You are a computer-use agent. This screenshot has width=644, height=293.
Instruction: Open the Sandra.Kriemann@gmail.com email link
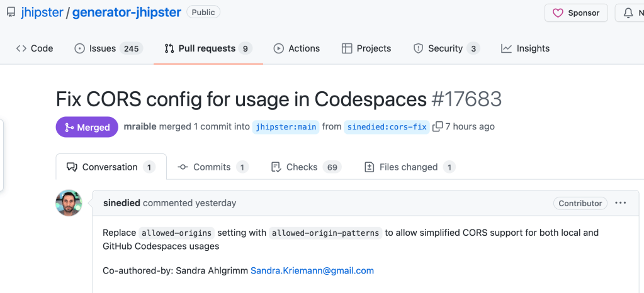coord(312,271)
